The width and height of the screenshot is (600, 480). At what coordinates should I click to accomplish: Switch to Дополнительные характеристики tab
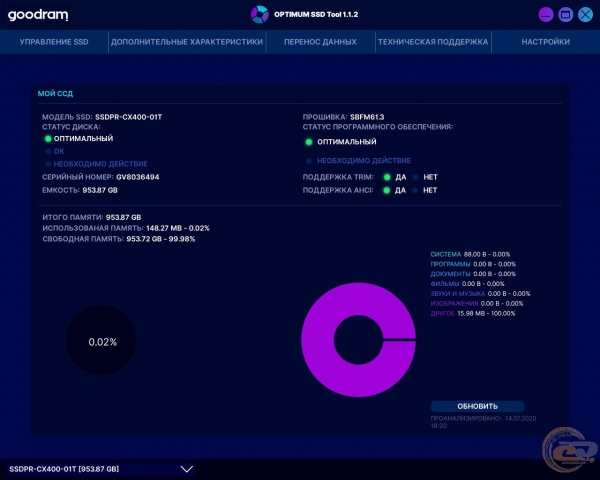point(187,42)
